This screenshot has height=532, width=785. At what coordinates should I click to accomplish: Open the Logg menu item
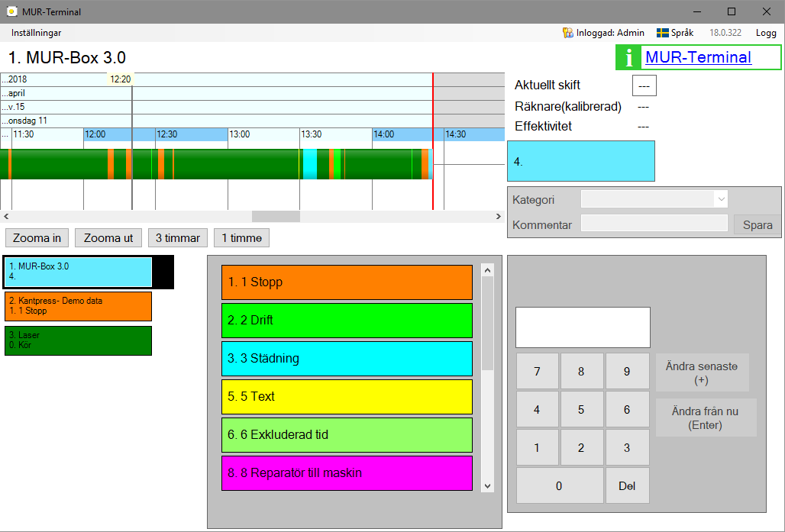click(x=765, y=33)
